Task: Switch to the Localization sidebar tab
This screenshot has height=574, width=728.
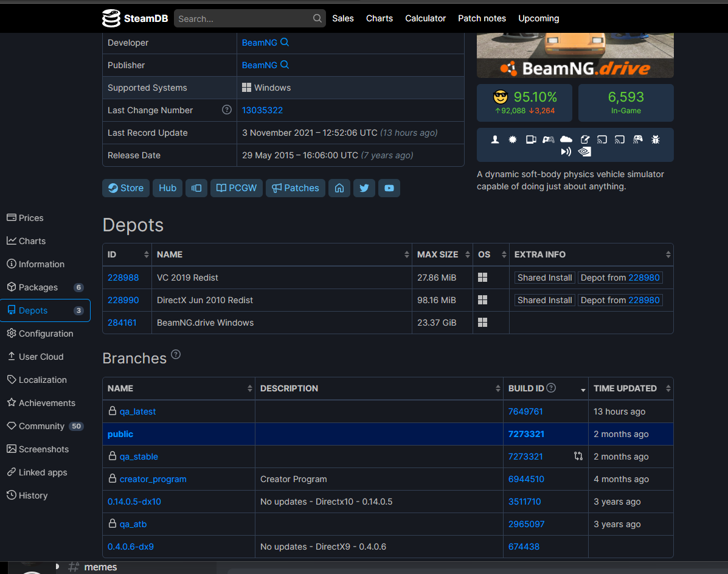Action: pyautogui.click(x=45, y=380)
